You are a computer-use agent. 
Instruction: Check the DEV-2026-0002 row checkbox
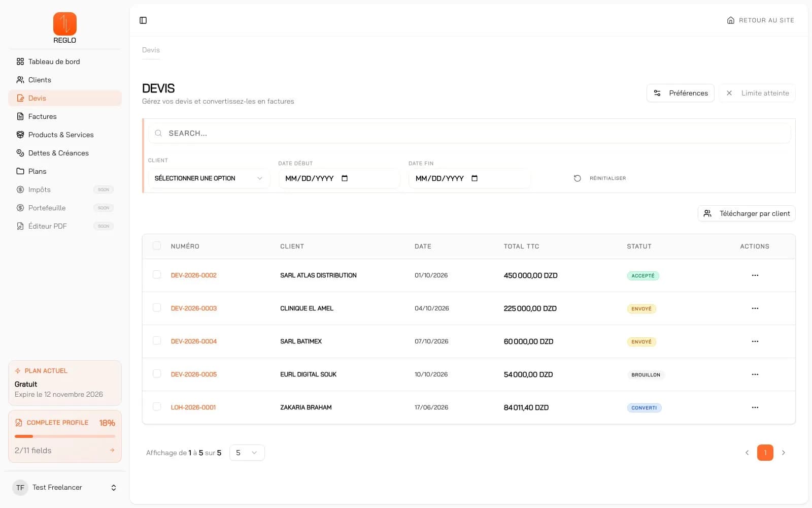[157, 275]
